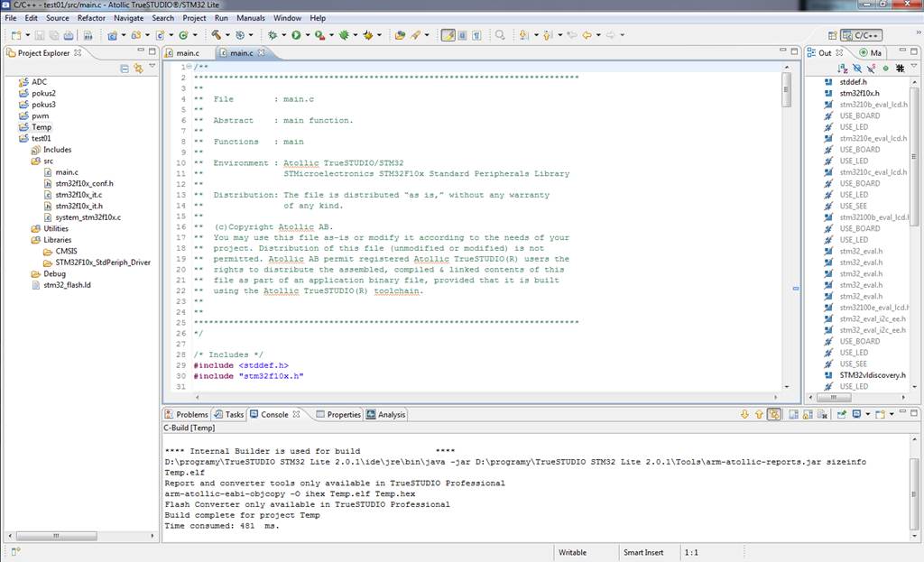The height and width of the screenshot is (562, 924).
Task: Close the Project Explorer view
Action: click(x=78, y=53)
